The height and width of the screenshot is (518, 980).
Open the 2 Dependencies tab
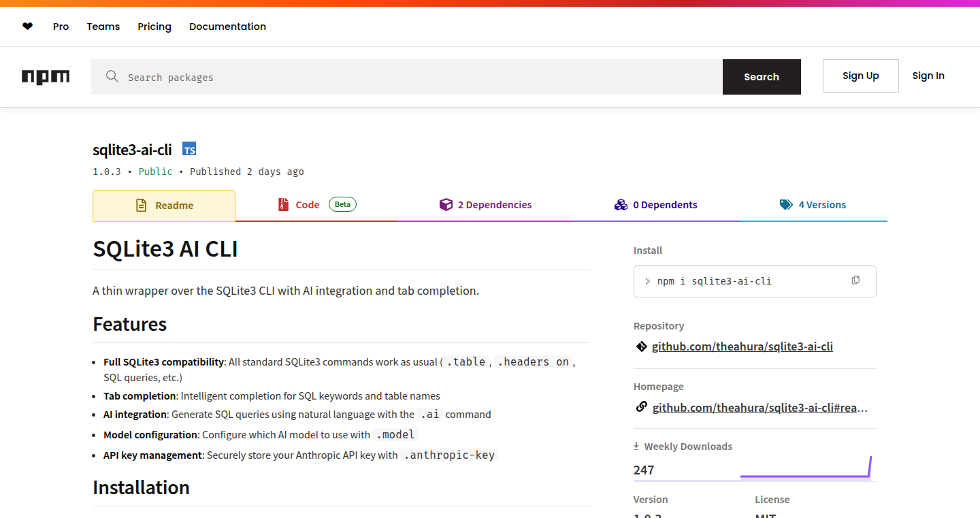click(x=485, y=205)
